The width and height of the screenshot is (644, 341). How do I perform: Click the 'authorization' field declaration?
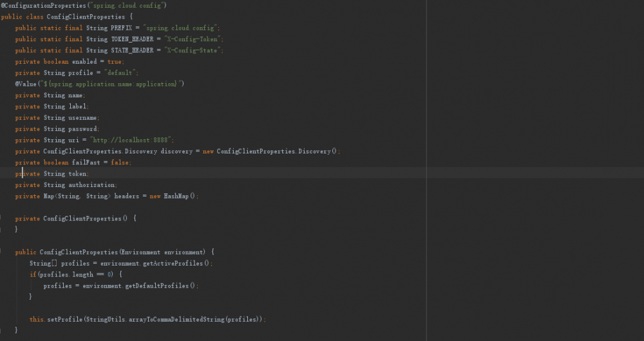(x=66, y=185)
